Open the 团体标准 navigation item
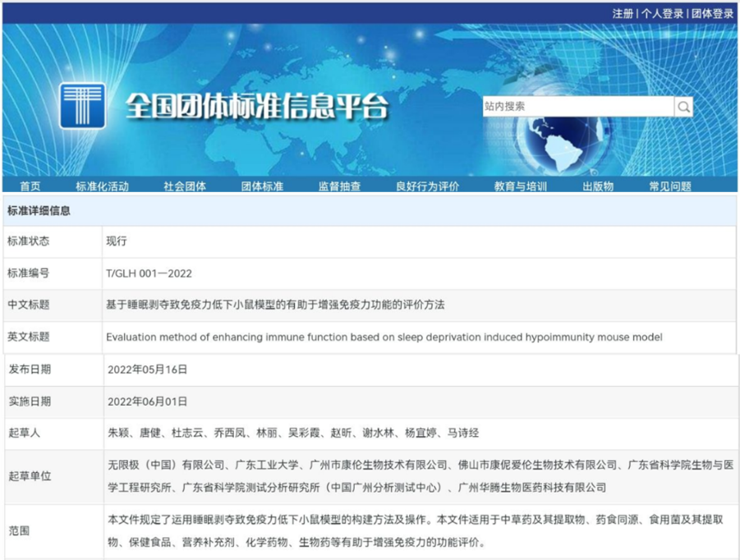740x560 pixels. (x=262, y=186)
